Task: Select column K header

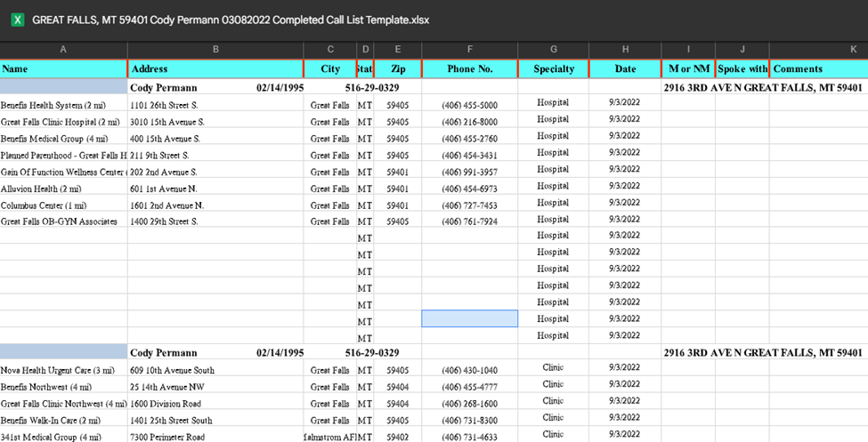Action: tap(819, 49)
